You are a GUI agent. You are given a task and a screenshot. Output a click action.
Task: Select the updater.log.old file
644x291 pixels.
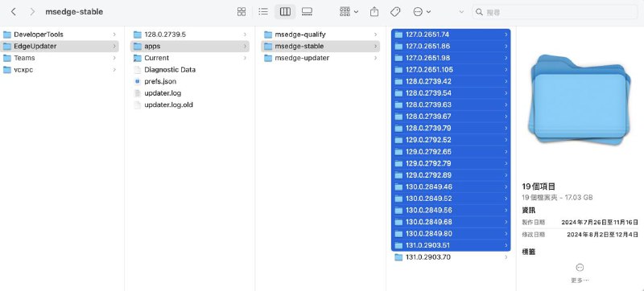tap(190, 105)
